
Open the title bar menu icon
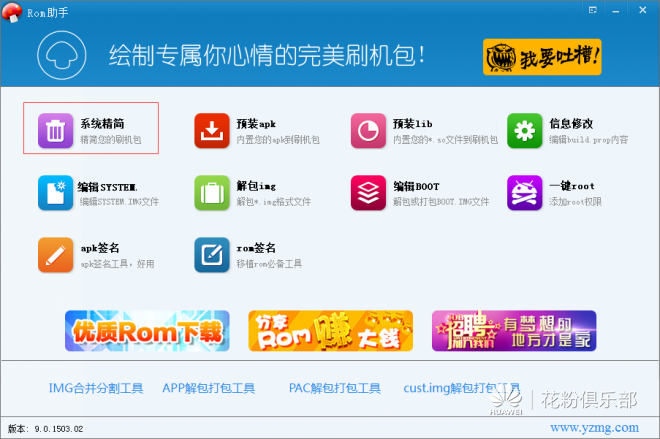pyautogui.click(x=593, y=10)
